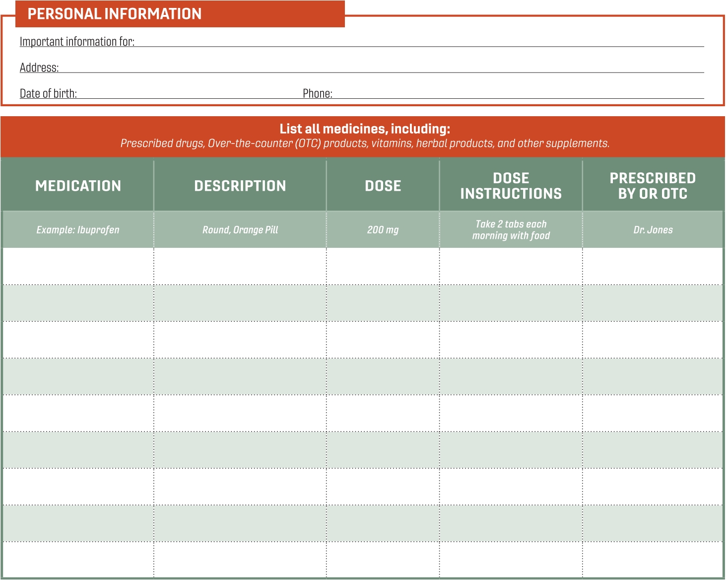Click the 'List all medicines, including' heading
Image resolution: width=728 pixels, height=581 pixels.
pos(364,129)
